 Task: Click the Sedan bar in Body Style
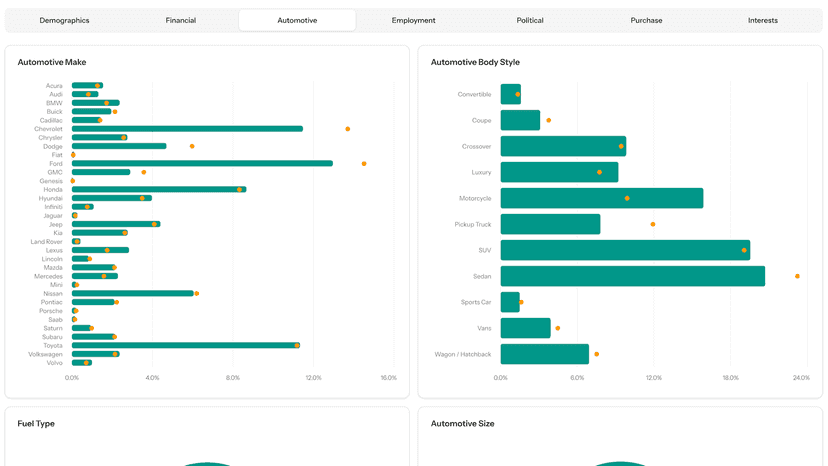(x=633, y=276)
